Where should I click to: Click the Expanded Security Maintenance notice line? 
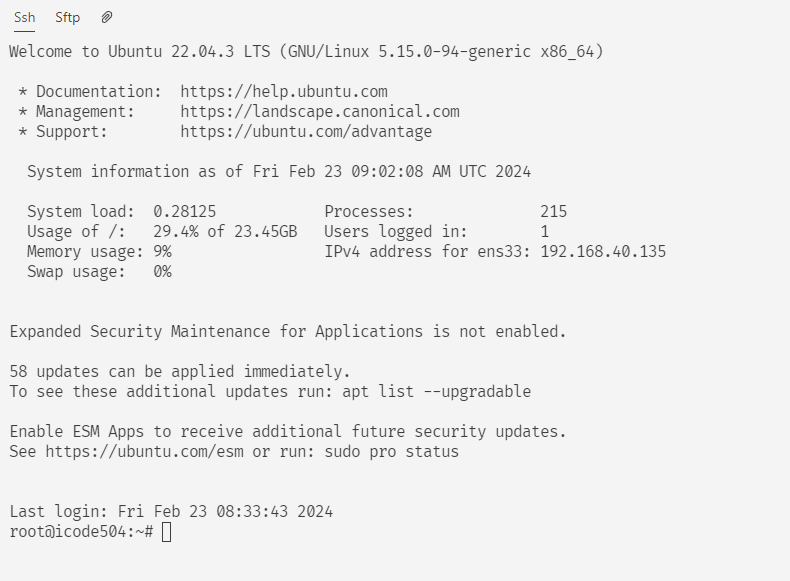tap(288, 332)
